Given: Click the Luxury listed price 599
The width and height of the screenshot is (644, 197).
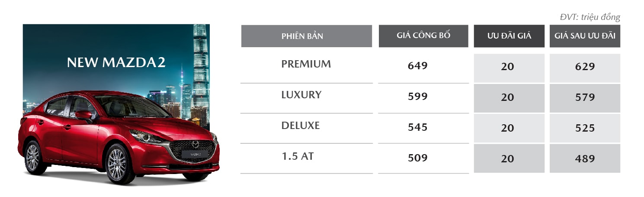Looking at the screenshot, I should tap(417, 97).
